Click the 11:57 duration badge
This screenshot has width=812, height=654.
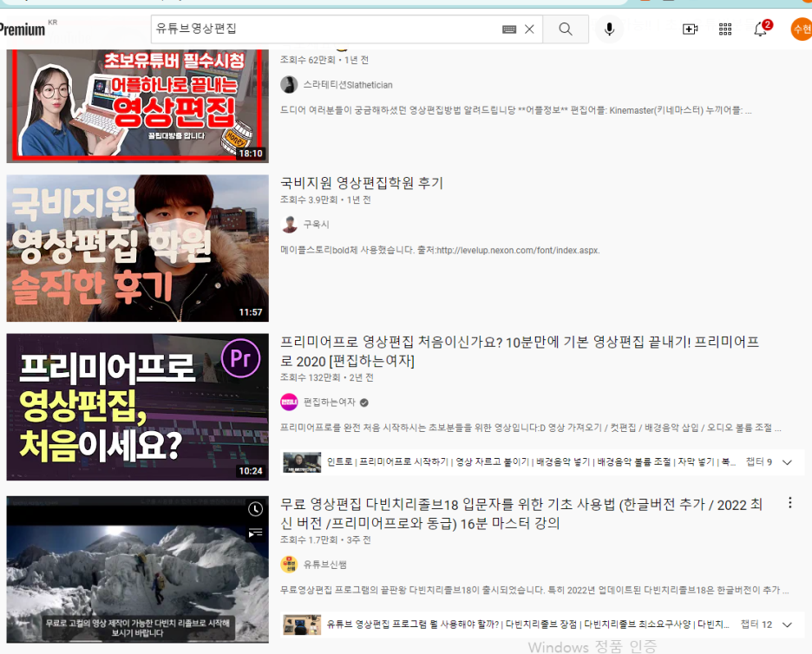[251, 312]
